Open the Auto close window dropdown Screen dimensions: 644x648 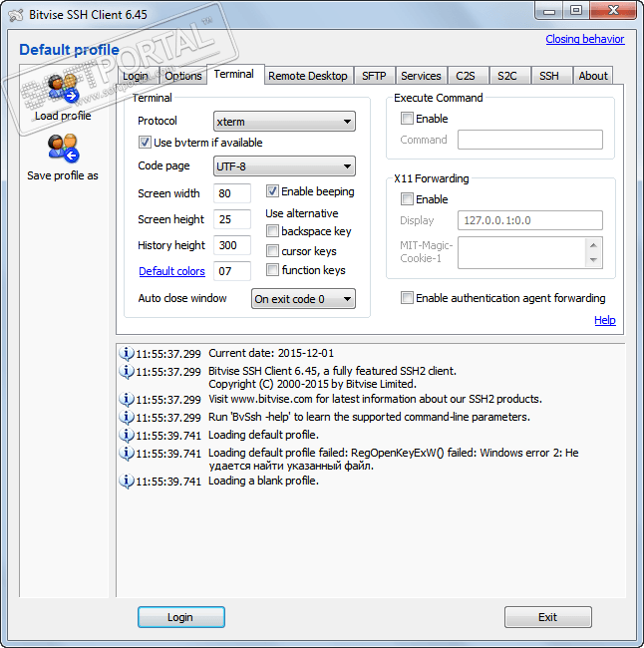(x=303, y=299)
